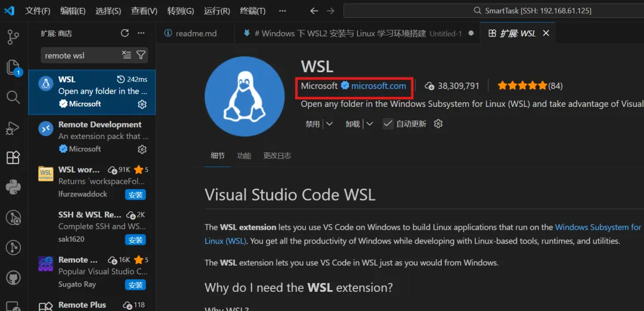This screenshot has width=644, height=311.
Task: Expand the 卸载 dropdown arrow
Action: point(369,124)
